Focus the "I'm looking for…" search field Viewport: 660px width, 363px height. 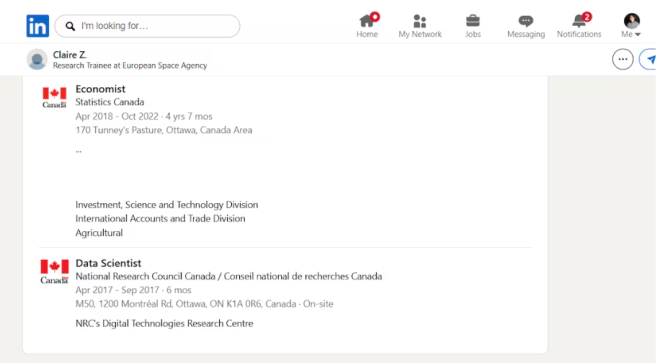pos(147,26)
